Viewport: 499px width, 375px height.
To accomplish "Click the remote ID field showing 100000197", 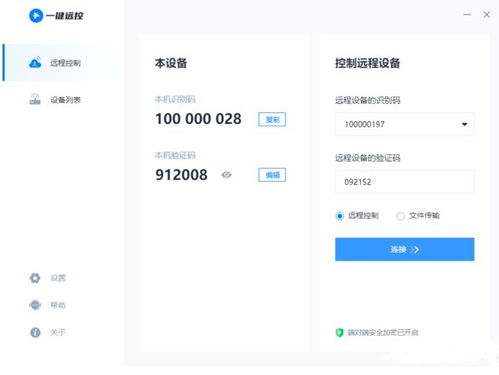I will click(405, 124).
